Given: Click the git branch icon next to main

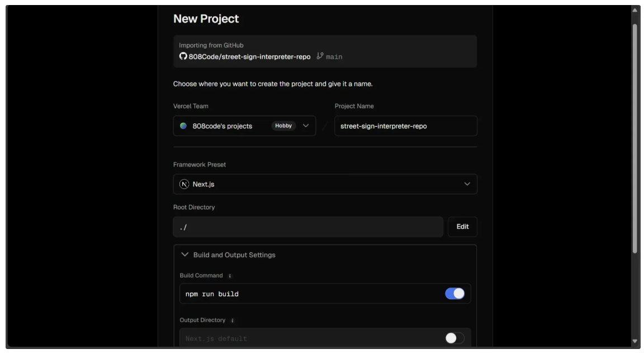Looking at the screenshot, I should (x=320, y=56).
